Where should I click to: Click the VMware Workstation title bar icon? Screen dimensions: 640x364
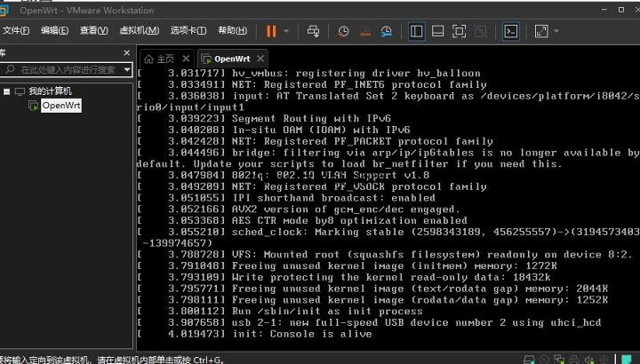click(x=4, y=10)
